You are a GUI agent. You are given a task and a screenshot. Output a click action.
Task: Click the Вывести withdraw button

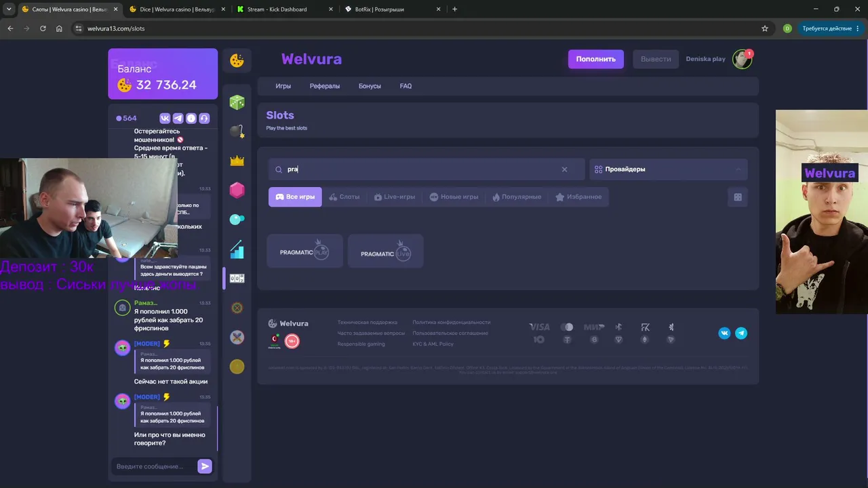tap(656, 59)
